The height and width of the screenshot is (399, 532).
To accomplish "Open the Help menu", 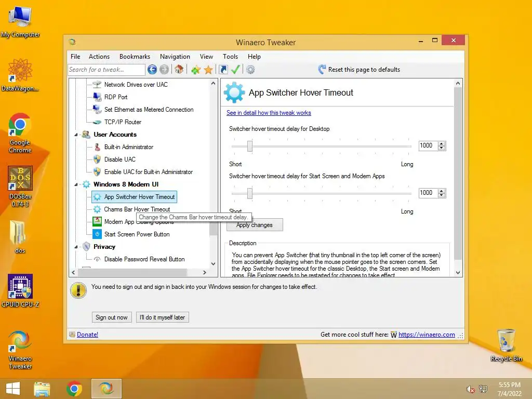I will coord(254,57).
